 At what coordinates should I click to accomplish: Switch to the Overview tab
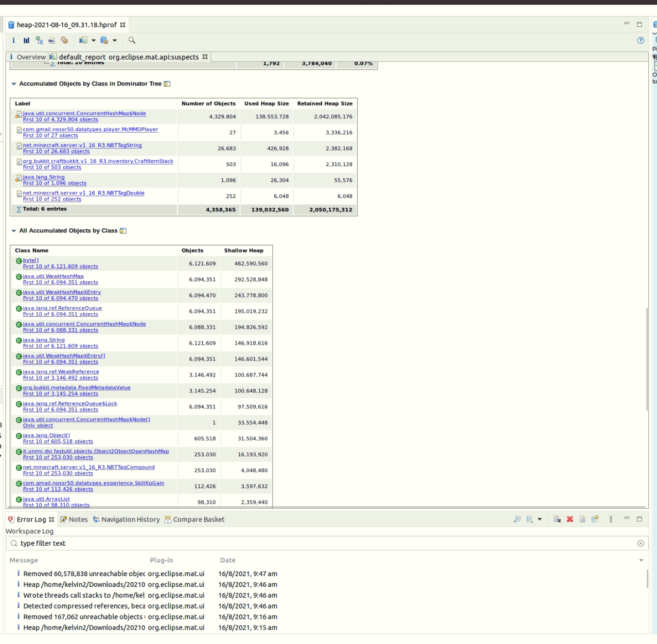tap(28, 57)
